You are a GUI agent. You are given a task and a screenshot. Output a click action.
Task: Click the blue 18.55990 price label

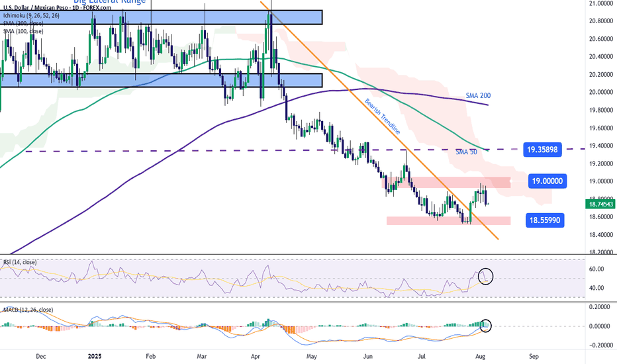[545, 220]
